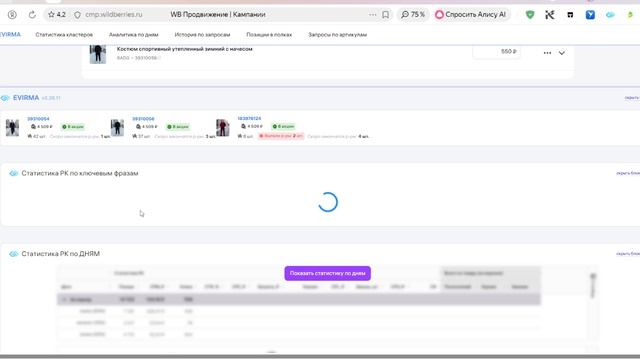Viewport: 640px width, 360px height.
Task: Click the cmp.wildberries.ru address field
Action: click(114, 15)
